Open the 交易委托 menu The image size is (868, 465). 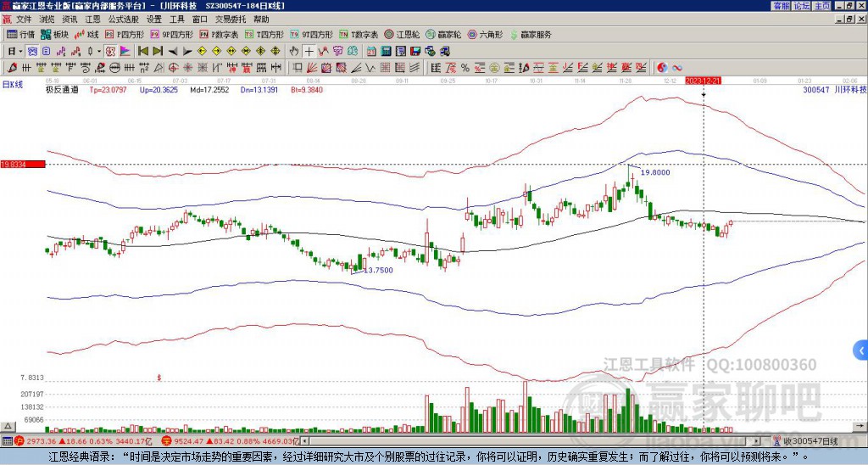[x=231, y=20]
